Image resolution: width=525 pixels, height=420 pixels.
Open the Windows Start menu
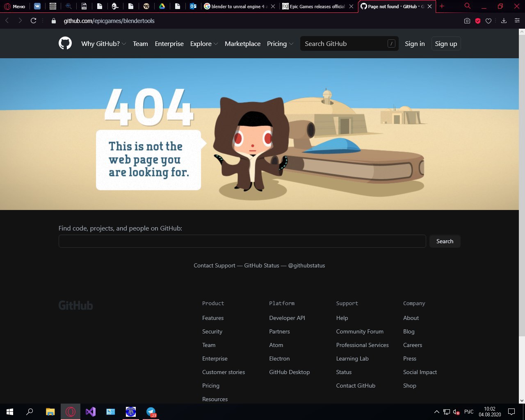coord(10,412)
